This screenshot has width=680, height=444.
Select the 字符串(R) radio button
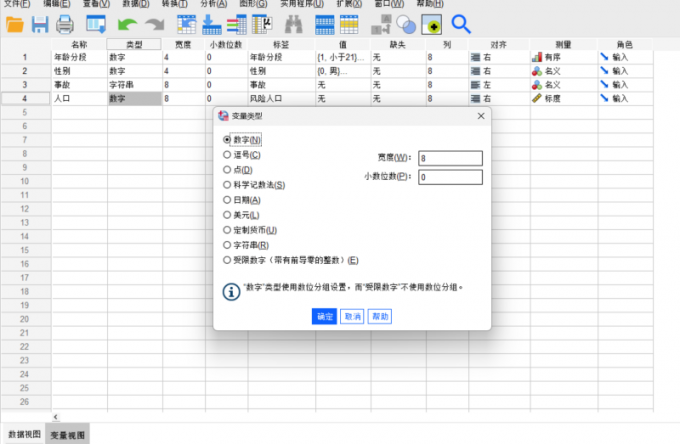coord(227,245)
